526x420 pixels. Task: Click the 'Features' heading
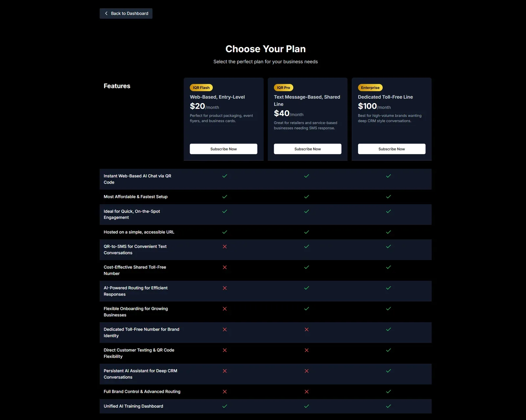(117, 86)
